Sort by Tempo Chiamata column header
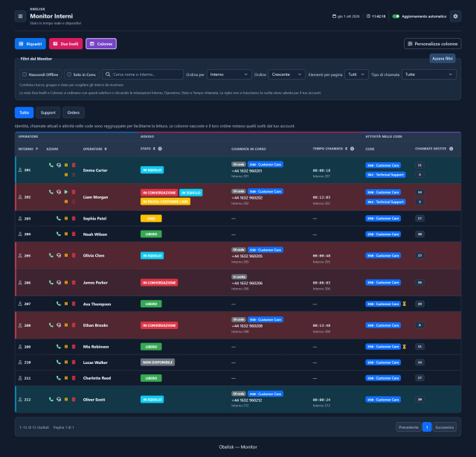The image size is (476, 457). click(x=330, y=149)
